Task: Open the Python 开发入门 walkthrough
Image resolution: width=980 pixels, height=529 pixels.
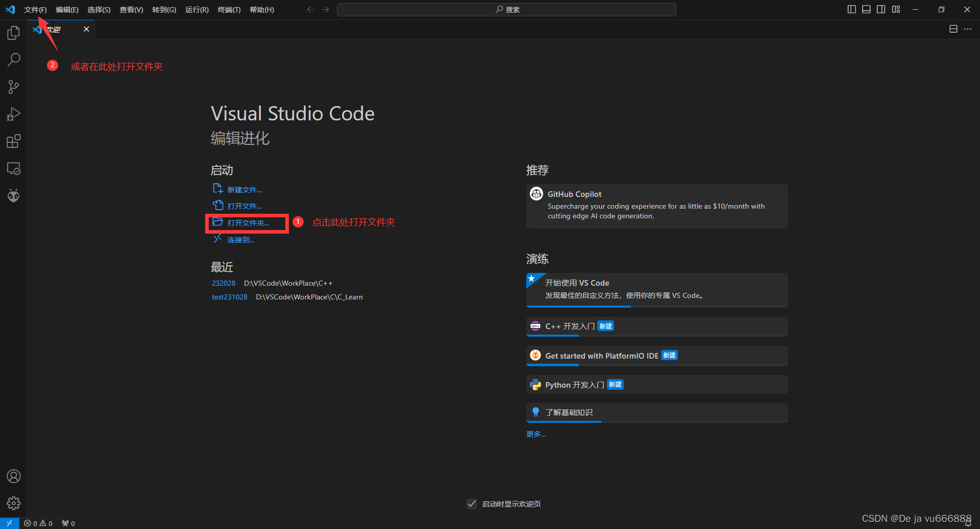Action: (657, 385)
